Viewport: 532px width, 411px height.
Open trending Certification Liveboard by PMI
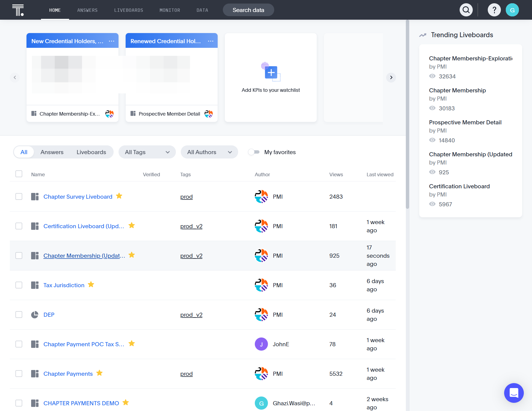tap(459, 186)
